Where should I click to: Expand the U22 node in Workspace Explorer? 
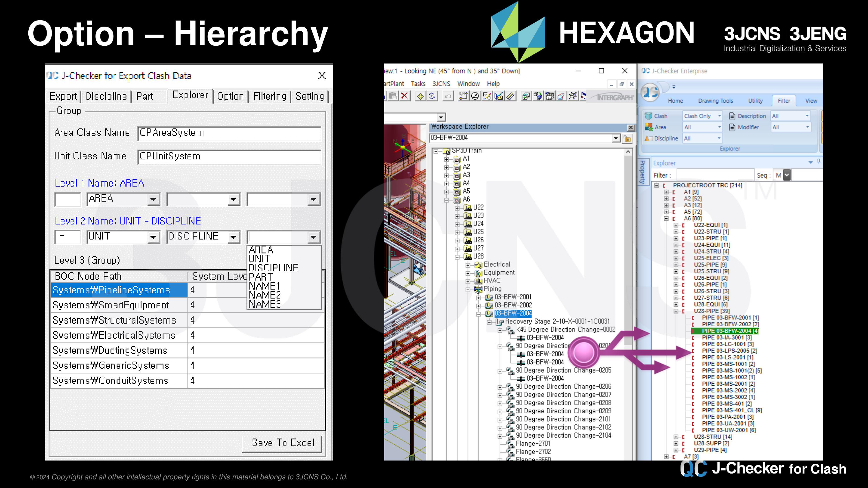(457, 208)
